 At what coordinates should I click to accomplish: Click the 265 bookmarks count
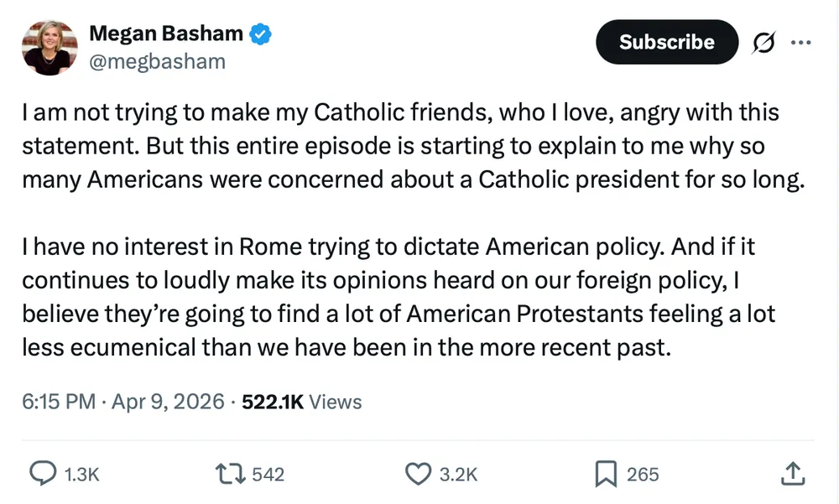(x=643, y=475)
